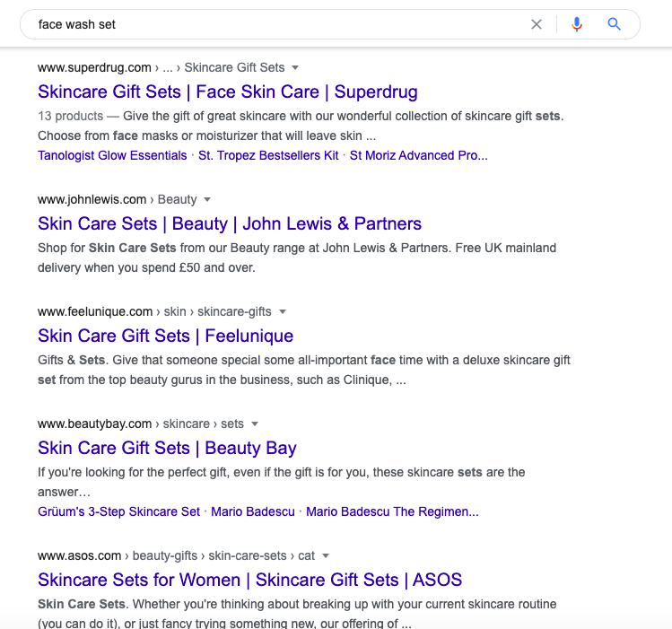Open the dropdown arrow after asos.com cat breadcrumb
672x629 pixels.
[x=326, y=556]
